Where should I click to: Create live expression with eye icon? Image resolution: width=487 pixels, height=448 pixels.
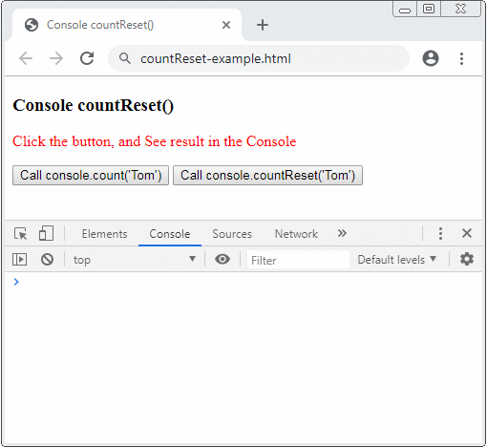[222, 259]
